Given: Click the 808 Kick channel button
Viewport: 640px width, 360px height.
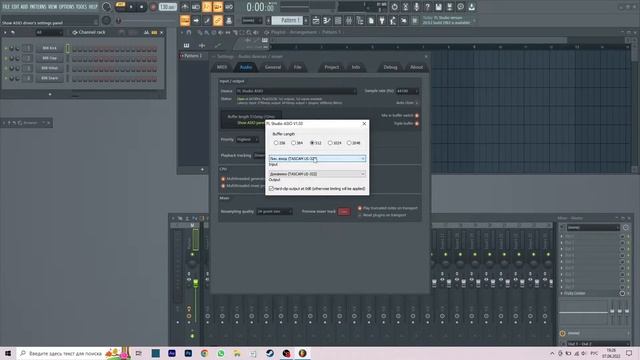Looking at the screenshot, I should point(49,48).
